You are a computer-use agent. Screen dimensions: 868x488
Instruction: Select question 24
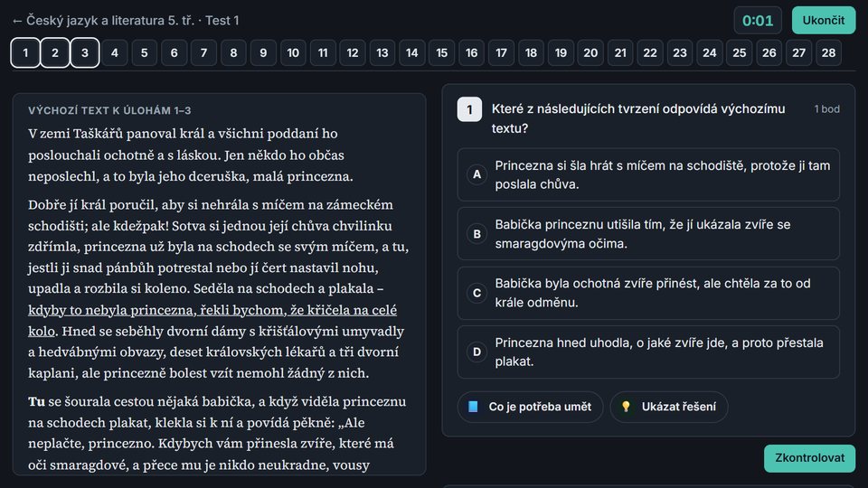pos(710,53)
